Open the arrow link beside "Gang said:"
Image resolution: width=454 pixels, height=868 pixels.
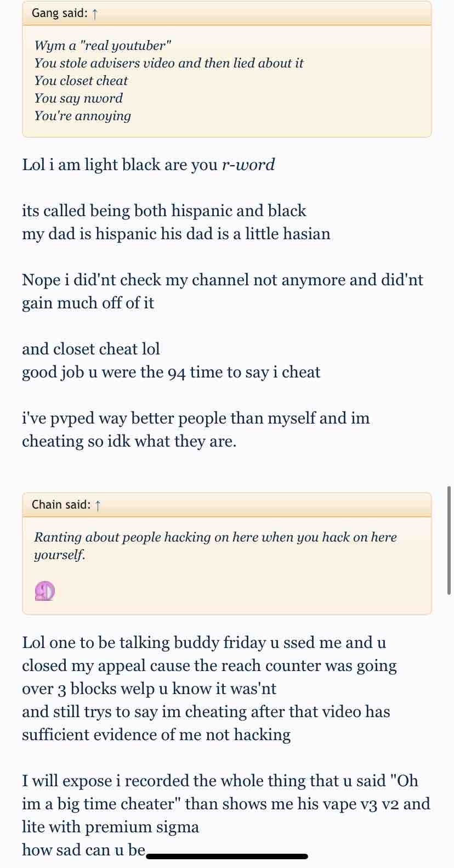coord(95,14)
